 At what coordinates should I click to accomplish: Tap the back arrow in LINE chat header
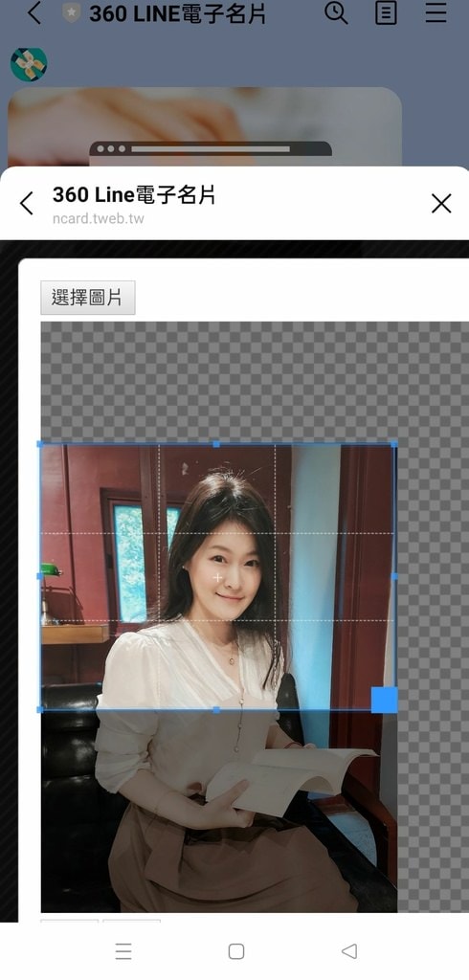[33, 13]
